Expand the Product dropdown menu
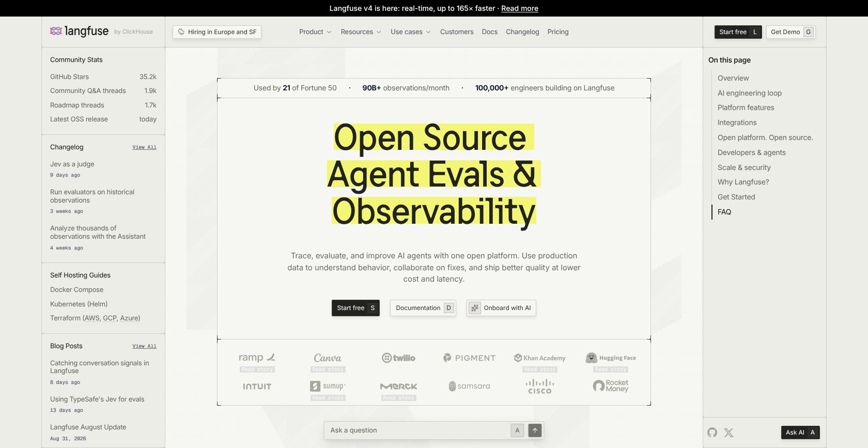 pyautogui.click(x=315, y=32)
